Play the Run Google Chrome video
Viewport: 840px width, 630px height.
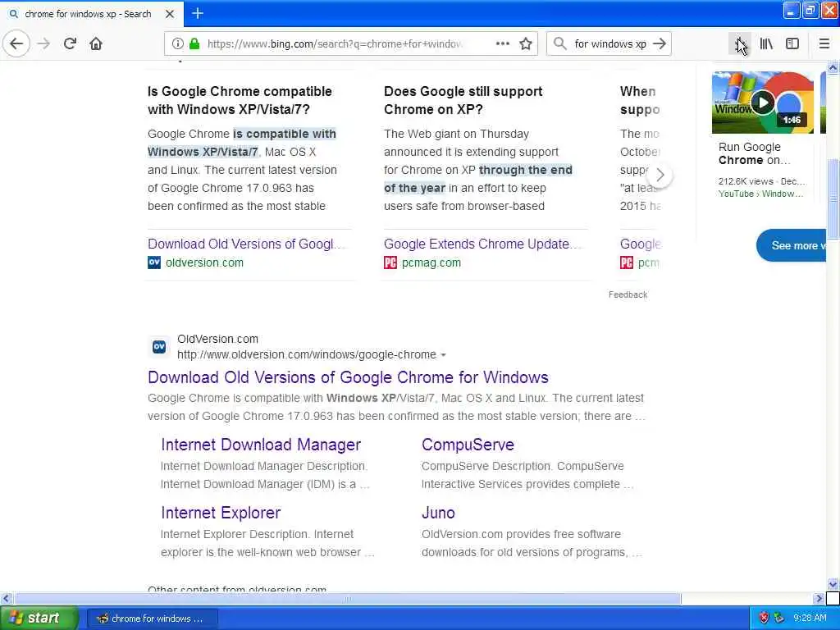[x=763, y=103]
